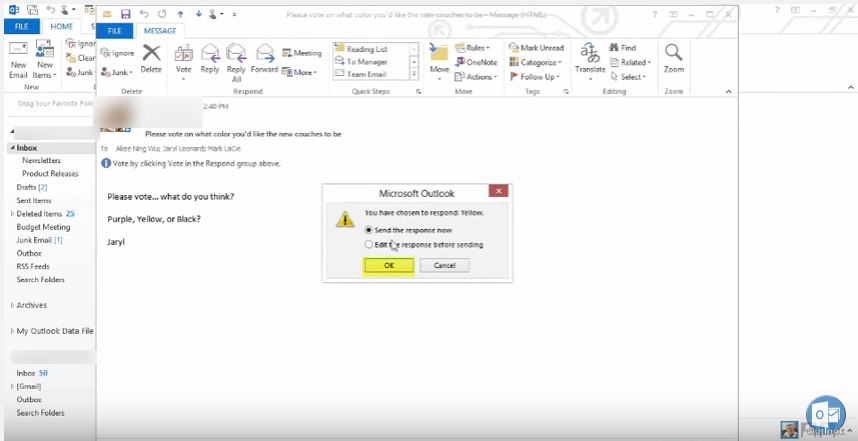Open the Related dropdown
The image size is (858, 441).
[x=630, y=62]
